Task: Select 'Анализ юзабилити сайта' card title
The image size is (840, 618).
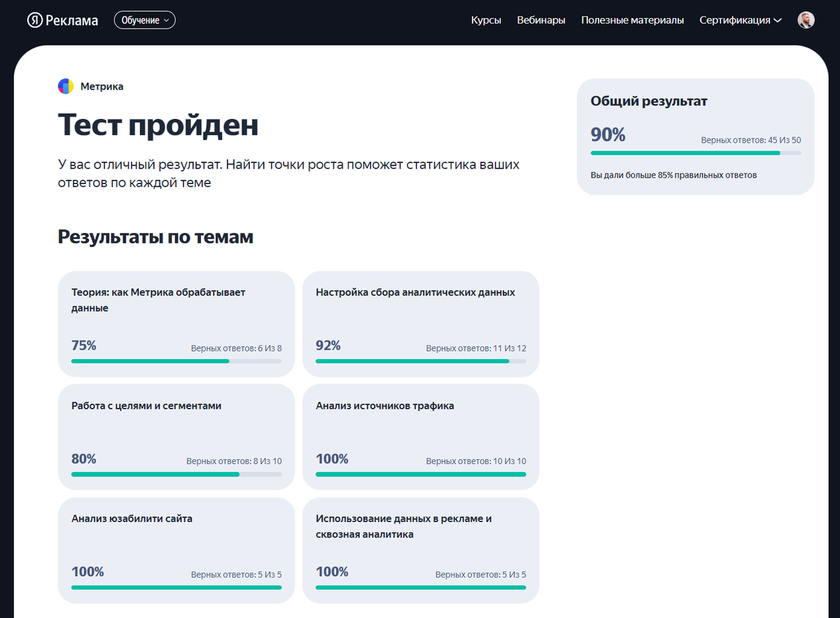Action: point(132,519)
